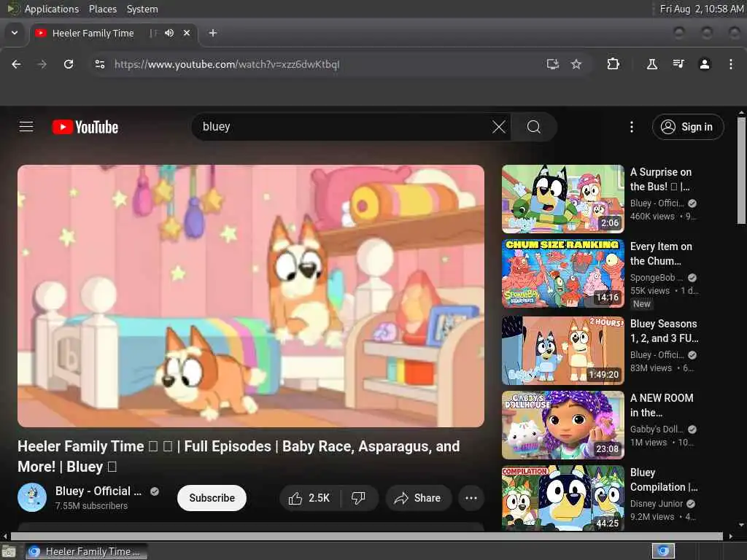This screenshot has width=747, height=560.
Task: Subscribe to Bluey Official channel
Action: (212, 498)
